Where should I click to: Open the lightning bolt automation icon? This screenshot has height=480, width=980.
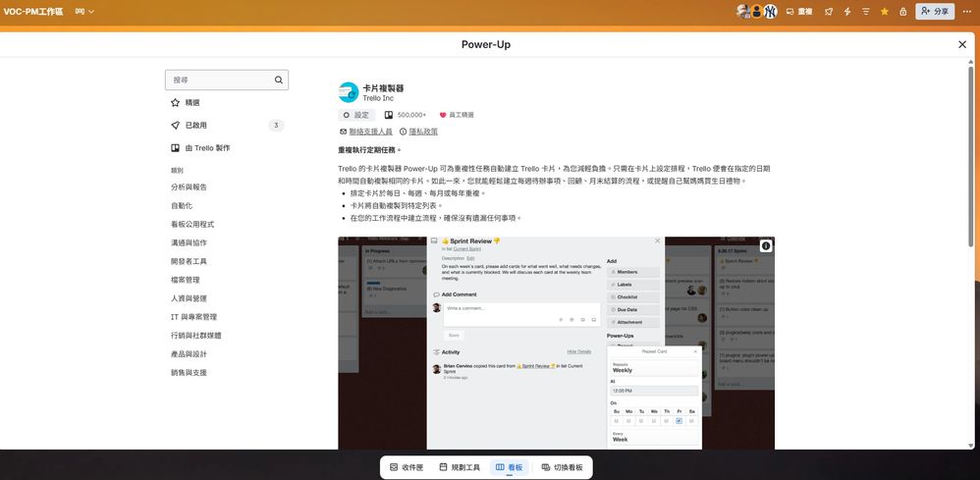847,11
